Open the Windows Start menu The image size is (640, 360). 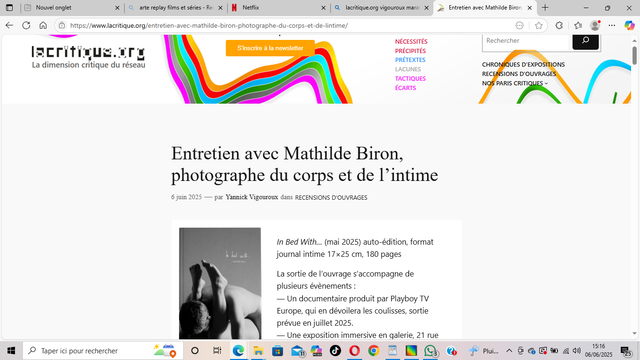coord(11,351)
